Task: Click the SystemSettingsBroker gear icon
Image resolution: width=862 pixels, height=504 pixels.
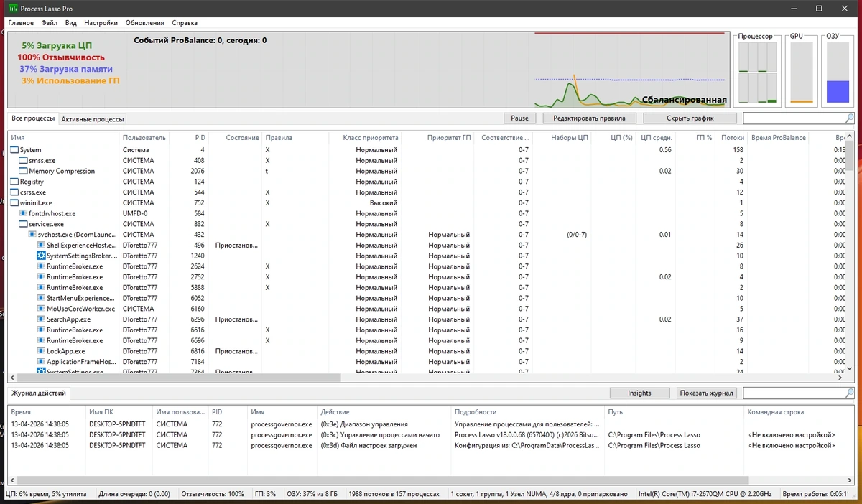Action: [41, 256]
